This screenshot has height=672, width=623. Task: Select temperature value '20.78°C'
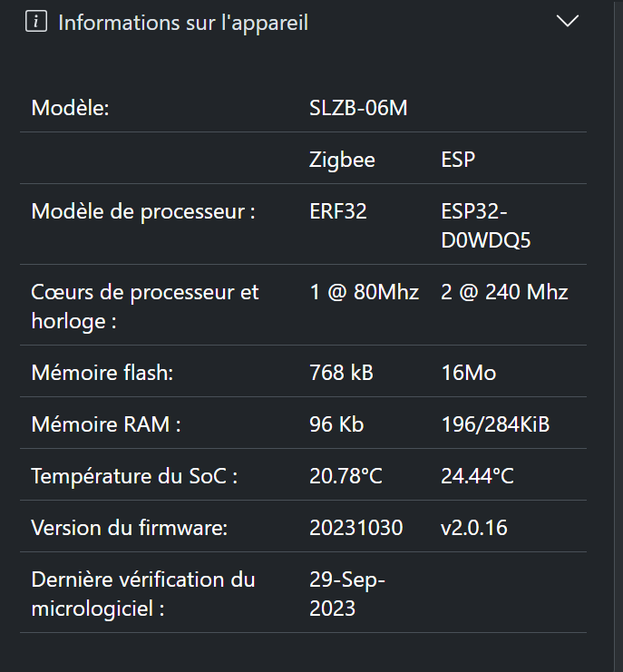pyautogui.click(x=346, y=476)
